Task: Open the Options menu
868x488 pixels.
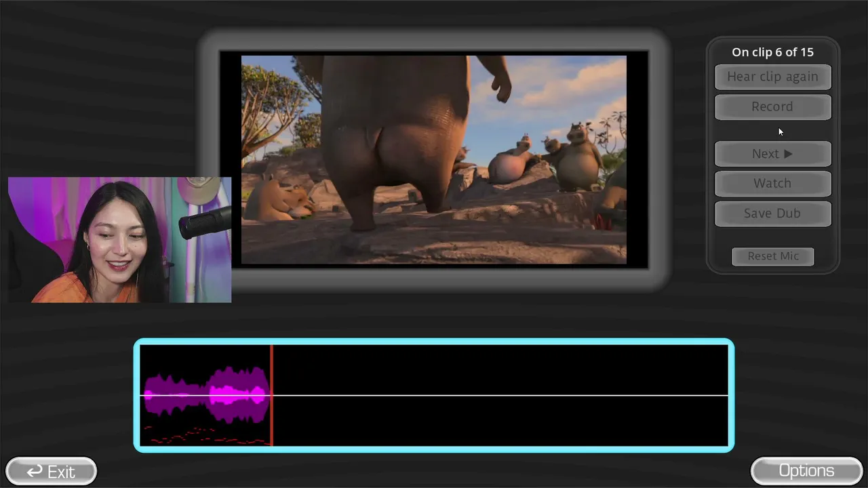Action: (806, 471)
